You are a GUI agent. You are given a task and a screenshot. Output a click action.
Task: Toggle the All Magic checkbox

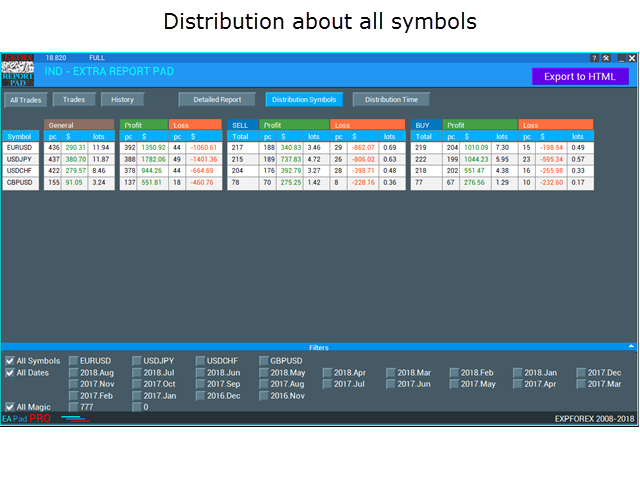(9, 407)
